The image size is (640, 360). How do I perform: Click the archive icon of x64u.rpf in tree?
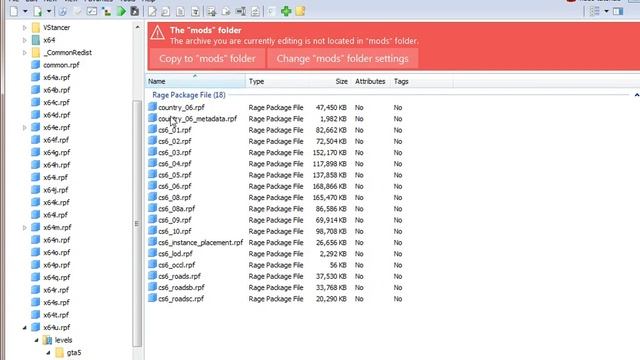tap(36, 327)
